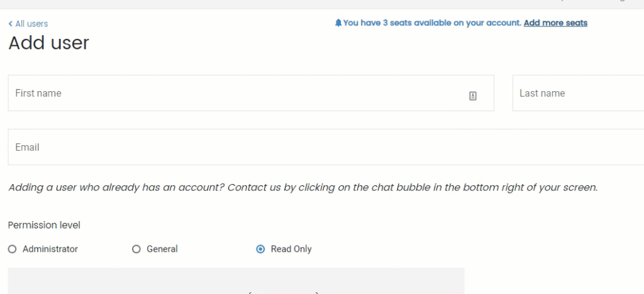Open the 'Add more seats' link
Screen dimensions: 644x294
click(555, 23)
